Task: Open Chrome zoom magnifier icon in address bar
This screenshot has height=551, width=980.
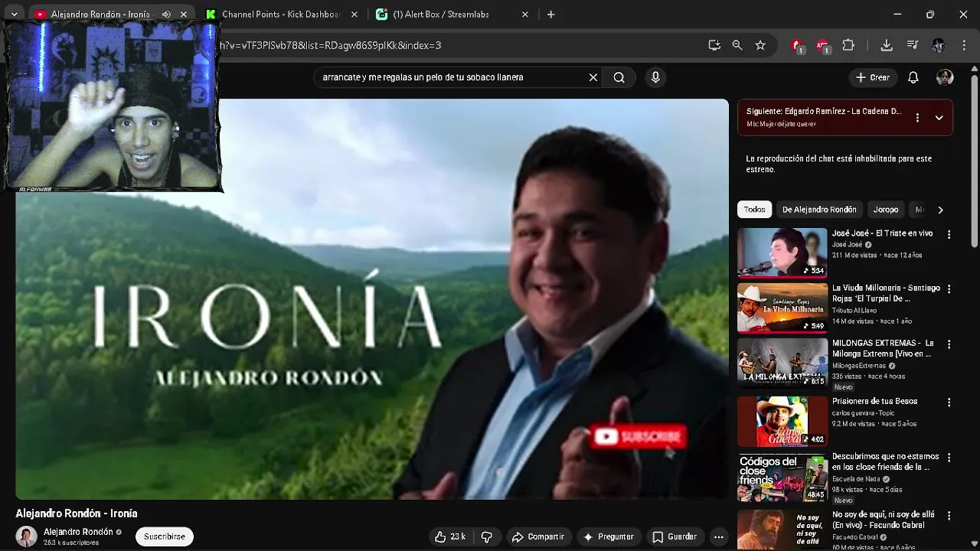Action: (x=737, y=45)
